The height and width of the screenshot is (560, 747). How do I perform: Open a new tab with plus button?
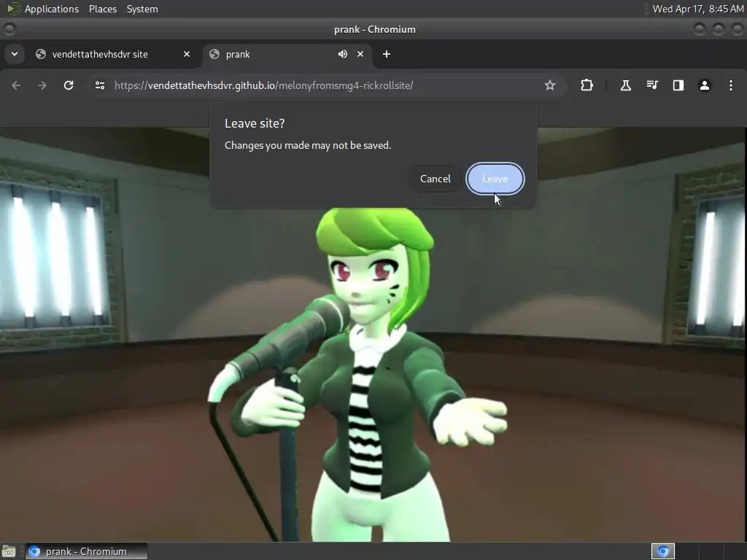(387, 54)
